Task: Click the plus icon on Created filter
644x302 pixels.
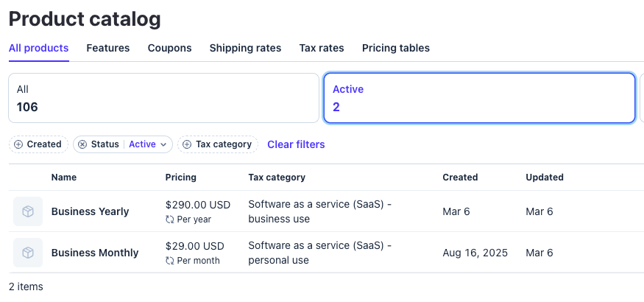Action: click(x=18, y=144)
